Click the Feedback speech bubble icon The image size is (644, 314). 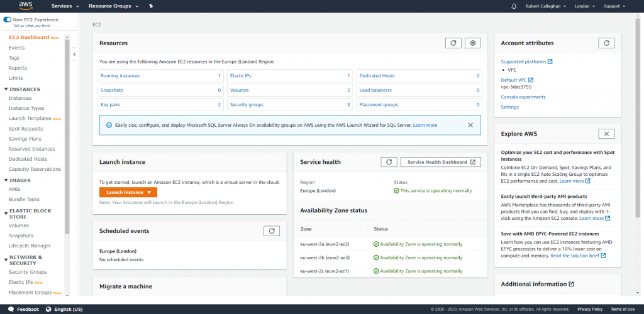pyautogui.click(x=11, y=309)
